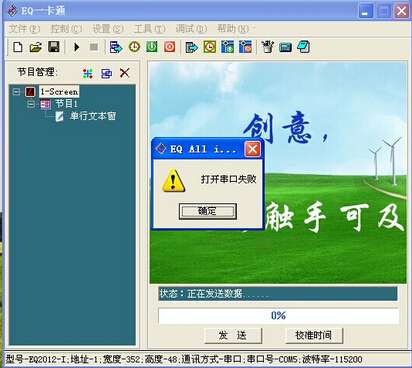
Task: Start preview with the black play arrow
Action: point(77,47)
